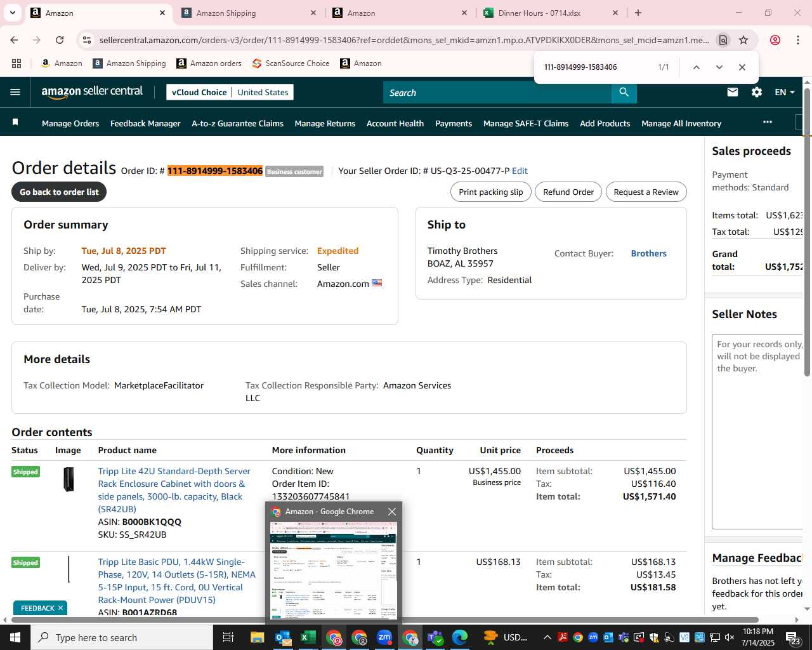Open the Amazon orders bookmark

pos(209,63)
